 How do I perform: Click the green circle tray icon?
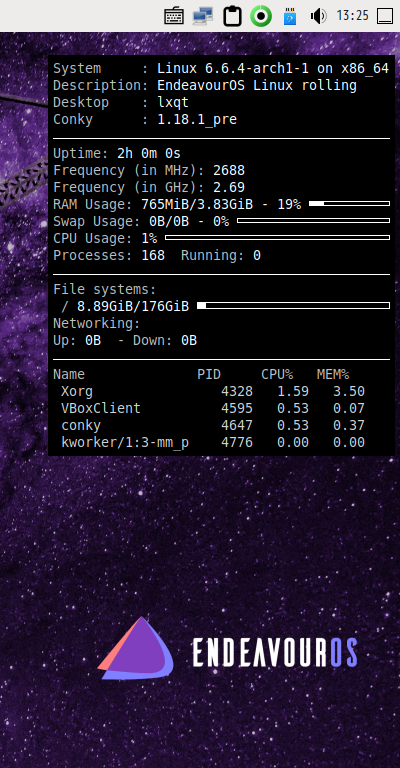tap(261, 16)
